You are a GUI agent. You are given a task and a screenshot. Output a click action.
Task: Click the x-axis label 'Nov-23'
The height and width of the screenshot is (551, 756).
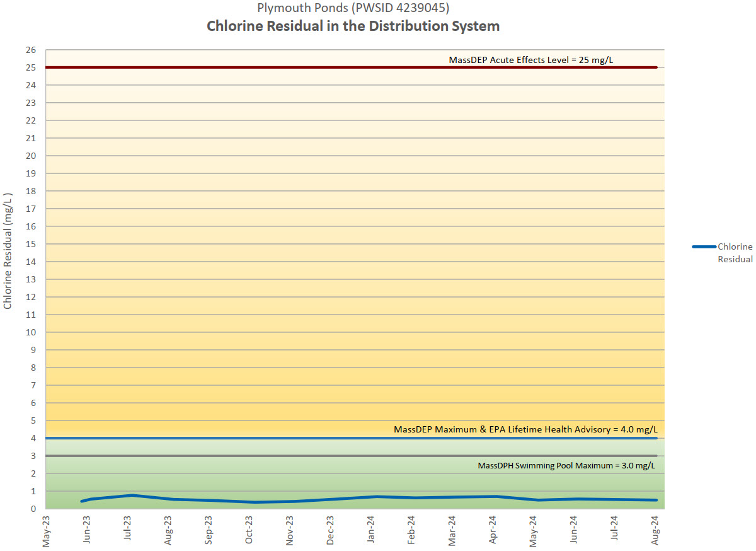tap(290, 530)
